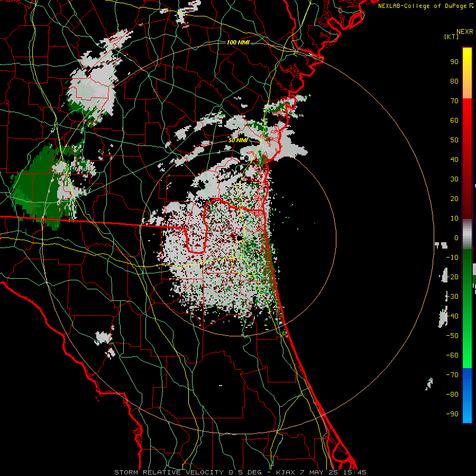
Task: Click the 20 value on the velocity scale
Action: coord(454,199)
